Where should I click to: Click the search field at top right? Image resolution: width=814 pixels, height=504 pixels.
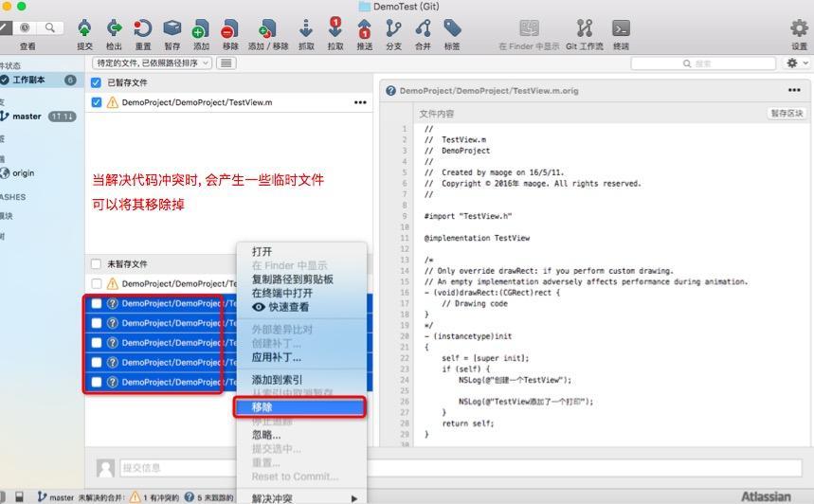click(x=703, y=63)
